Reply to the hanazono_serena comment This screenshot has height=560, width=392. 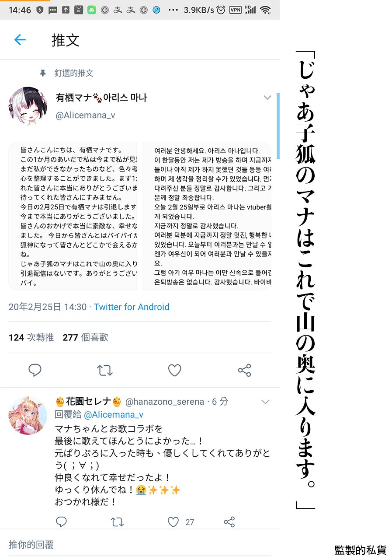tap(62, 521)
